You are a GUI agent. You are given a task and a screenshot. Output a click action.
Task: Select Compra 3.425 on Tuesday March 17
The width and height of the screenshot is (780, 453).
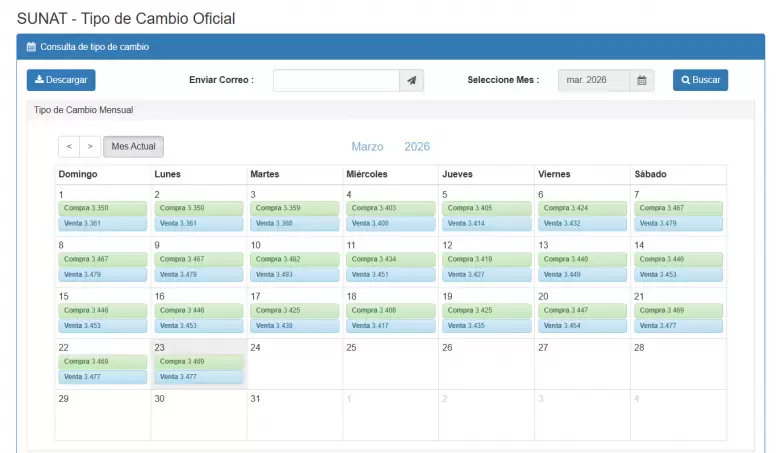click(x=295, y=311)
